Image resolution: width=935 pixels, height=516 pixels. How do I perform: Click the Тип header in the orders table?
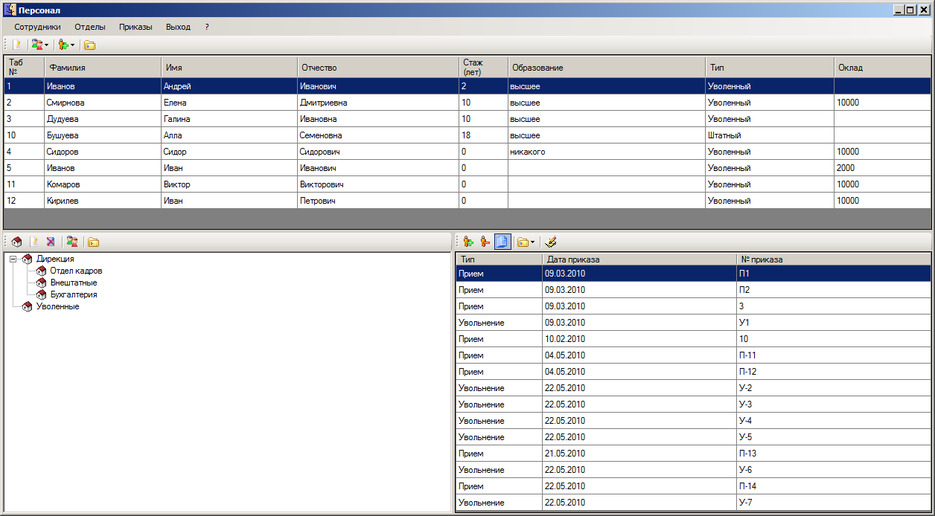(499, 259)
